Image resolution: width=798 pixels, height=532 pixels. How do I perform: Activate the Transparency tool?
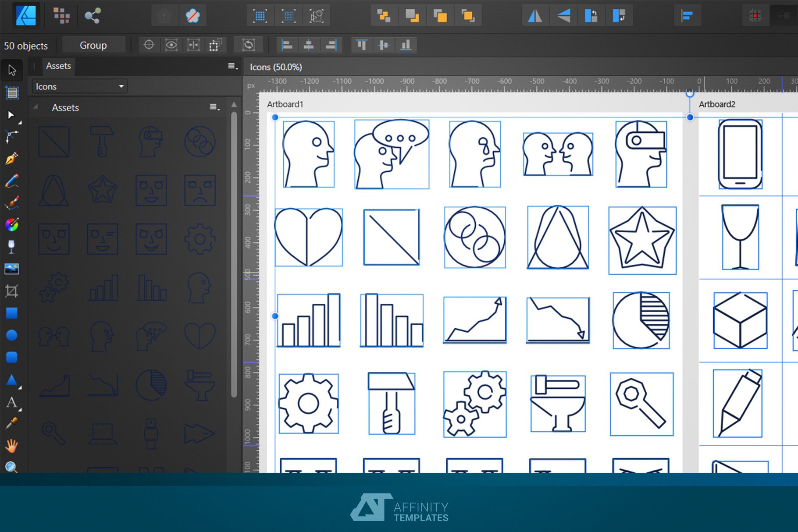(x=12, y=247)
